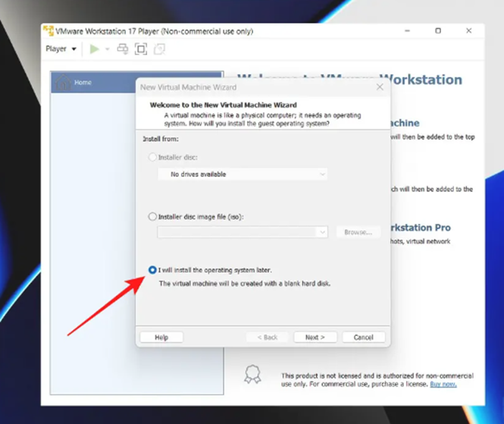Screen dimensions: 504x424
Task: Click Next > to continue wizard
Action: [x=315, y=337]
